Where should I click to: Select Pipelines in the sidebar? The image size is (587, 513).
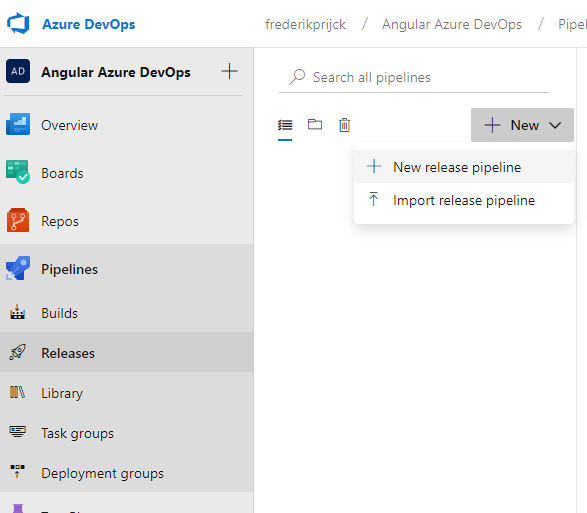tap(127, 269)
